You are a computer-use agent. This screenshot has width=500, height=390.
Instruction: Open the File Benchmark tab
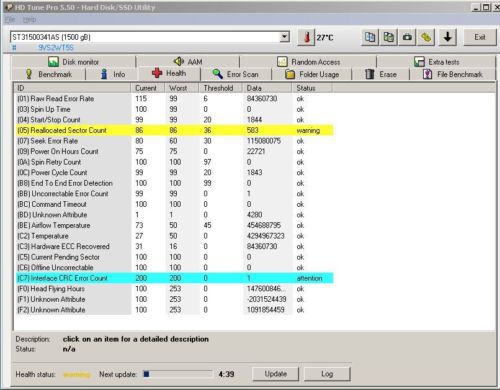[x=453, y=74]
